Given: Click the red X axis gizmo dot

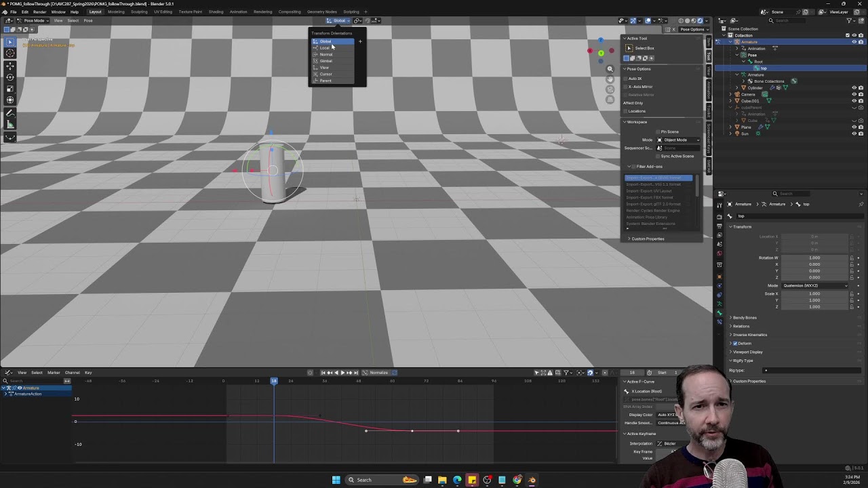Looking at the screenshot, I should coord(590,51).
